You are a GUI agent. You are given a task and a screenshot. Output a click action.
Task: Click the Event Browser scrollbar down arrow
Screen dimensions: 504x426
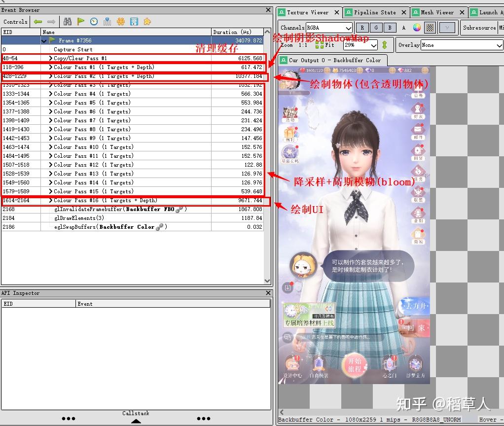click(267, 281)
